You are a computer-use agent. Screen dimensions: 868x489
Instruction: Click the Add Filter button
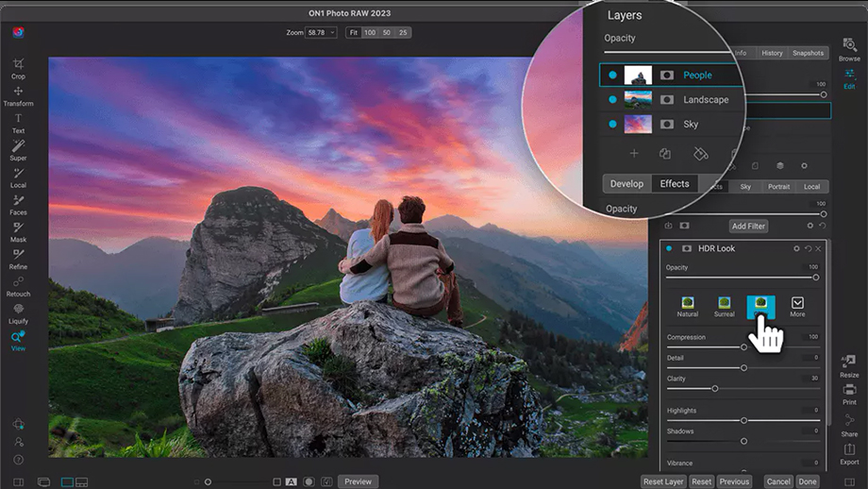coord(749,227)
